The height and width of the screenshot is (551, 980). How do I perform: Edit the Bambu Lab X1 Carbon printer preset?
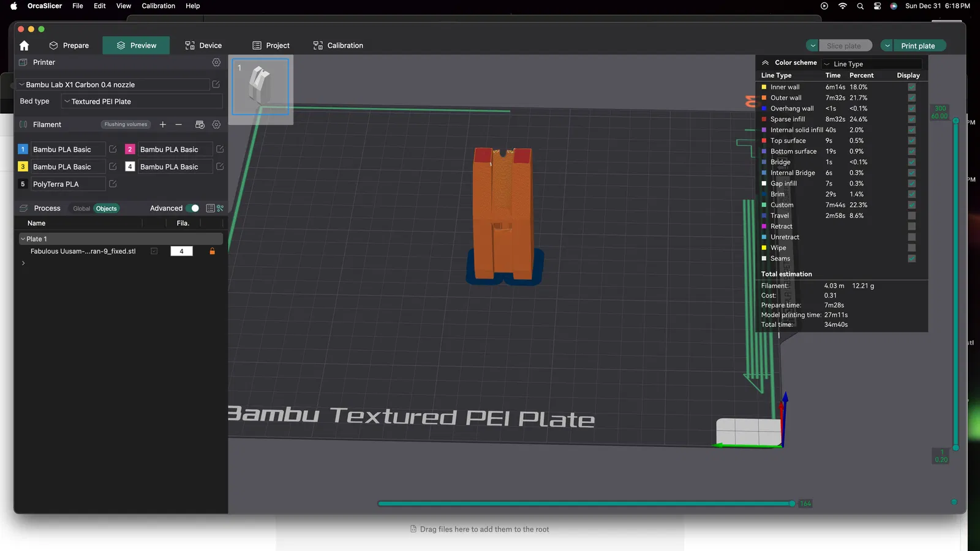pos(216,84)
